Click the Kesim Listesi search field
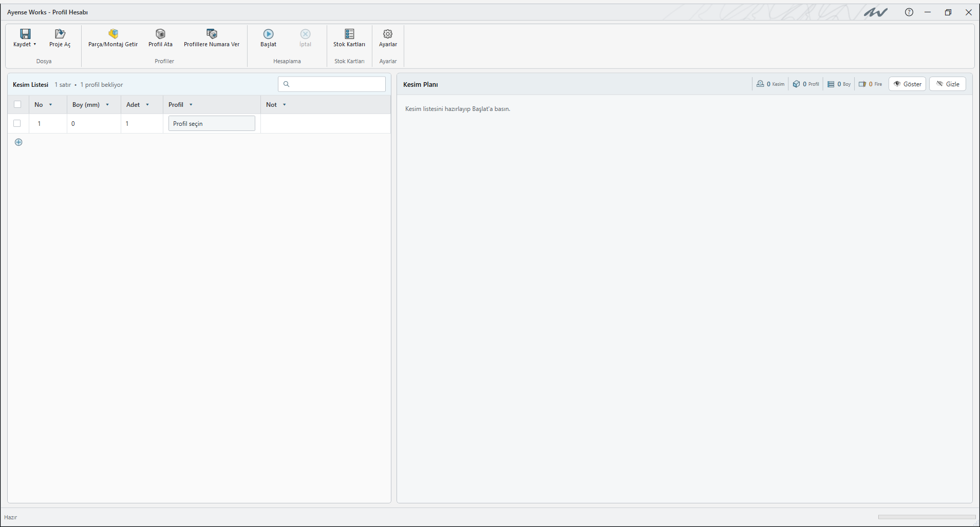 point(332,84)
